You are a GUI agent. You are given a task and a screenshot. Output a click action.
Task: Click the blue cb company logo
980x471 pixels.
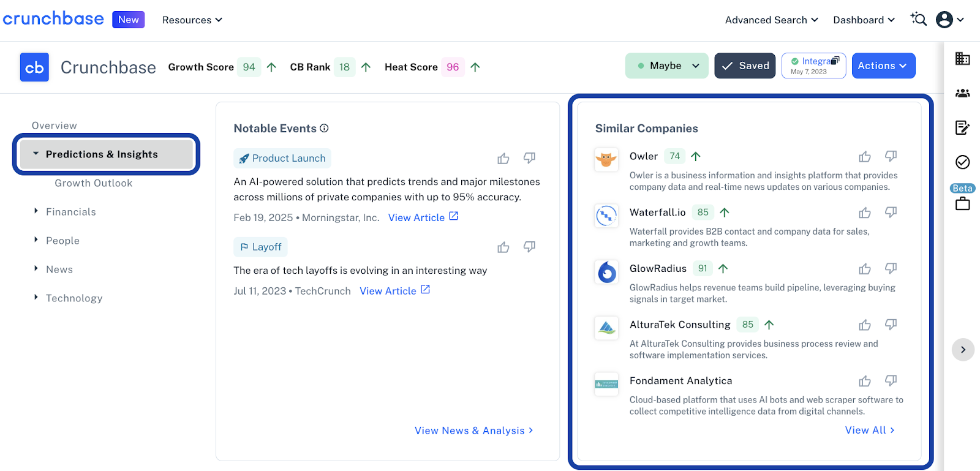pyautogui.click(x=34, y=67)
